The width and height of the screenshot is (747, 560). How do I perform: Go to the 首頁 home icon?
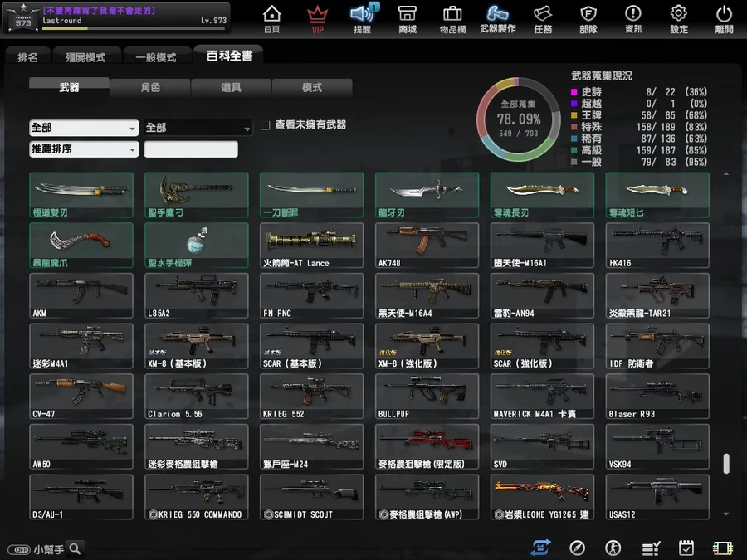[x=271, y=19]
